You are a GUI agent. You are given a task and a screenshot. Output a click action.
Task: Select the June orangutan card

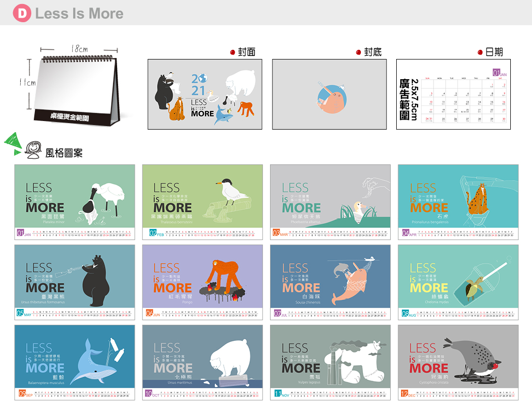[202, 282]
